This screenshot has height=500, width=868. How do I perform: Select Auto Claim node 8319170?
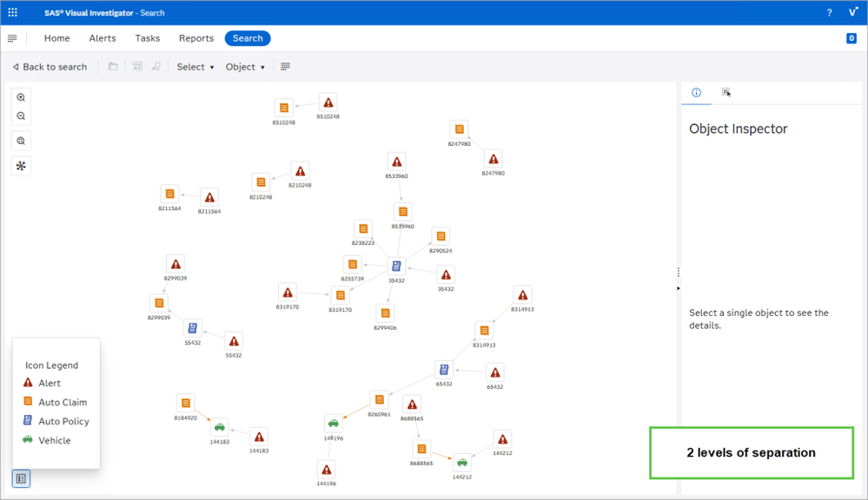(340, 295)
